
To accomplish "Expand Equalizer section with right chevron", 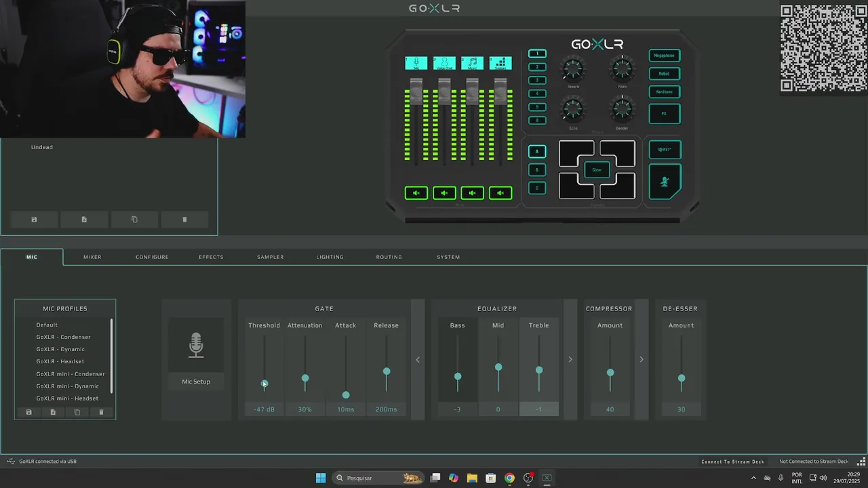I will [570, 360].
